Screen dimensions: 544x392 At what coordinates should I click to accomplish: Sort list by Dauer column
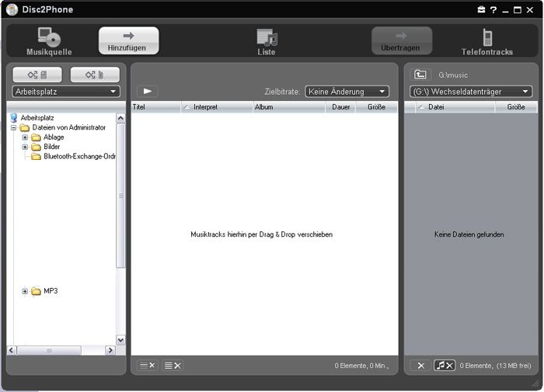[x=340, y=107]
